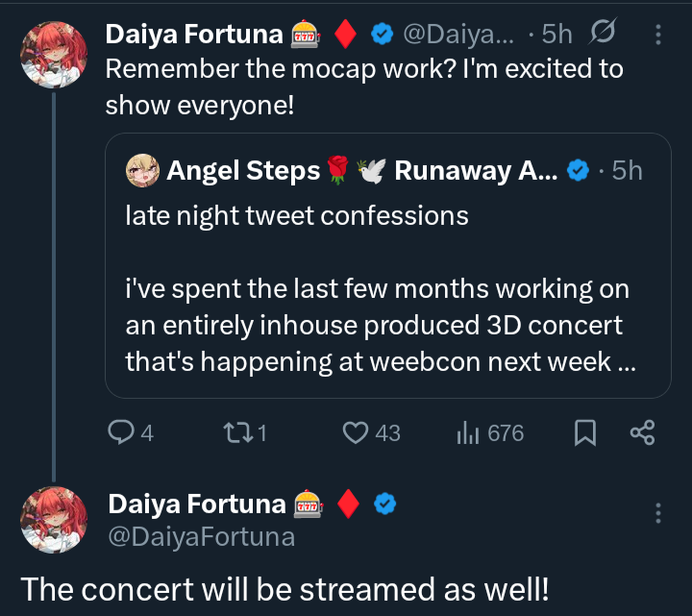View tweet analytics bar chart icon
This screenshot has height=616, width=692.
click(x=468, y=433)
